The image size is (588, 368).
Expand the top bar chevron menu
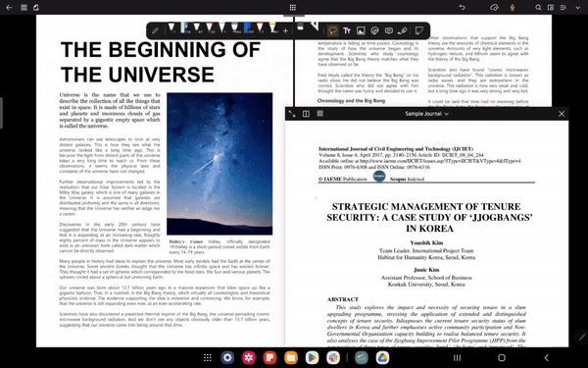[x=577, y=8]
